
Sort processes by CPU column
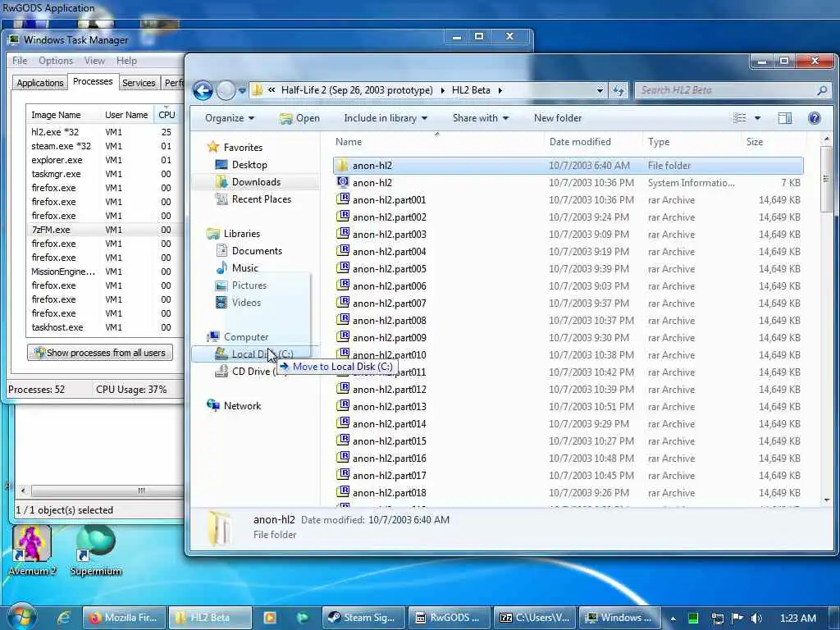point(167,115)
